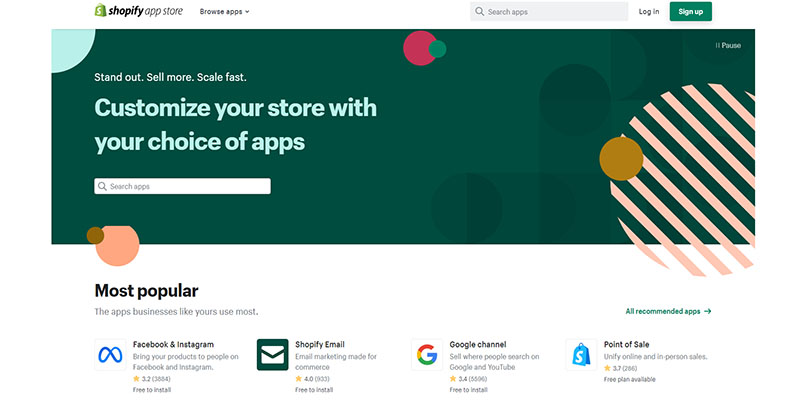
Task: Click the magnifier icon in the hero search box
Action: pyautogui.click(x=103, y=186)
